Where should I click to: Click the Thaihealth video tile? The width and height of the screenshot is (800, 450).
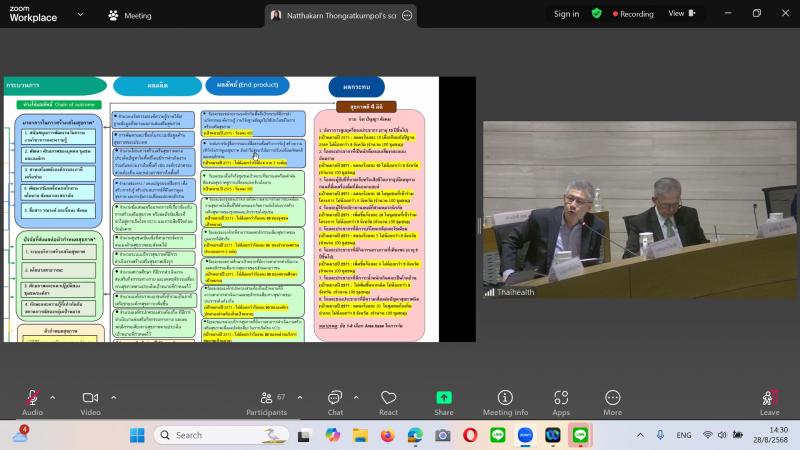click(x=639, y=210)
